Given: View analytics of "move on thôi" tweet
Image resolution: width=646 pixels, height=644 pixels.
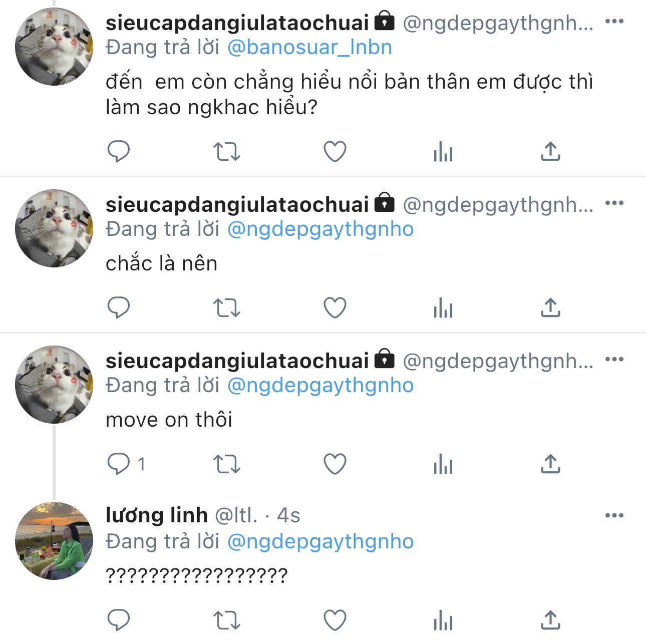Looking at the screenshot, I should [443, 464].
